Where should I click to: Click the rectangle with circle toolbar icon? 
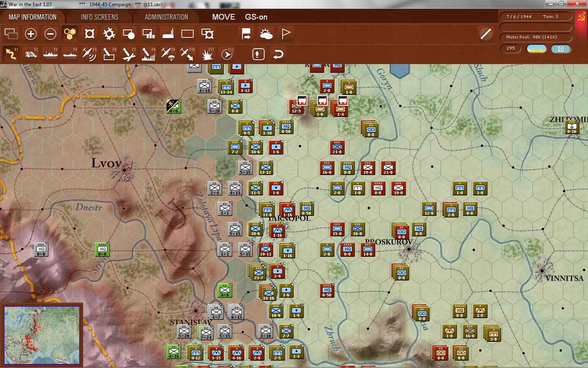click(129, 34)
